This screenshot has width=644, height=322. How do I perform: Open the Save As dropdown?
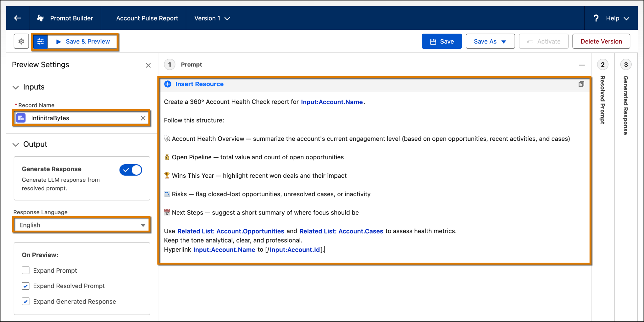pos(490,41)
